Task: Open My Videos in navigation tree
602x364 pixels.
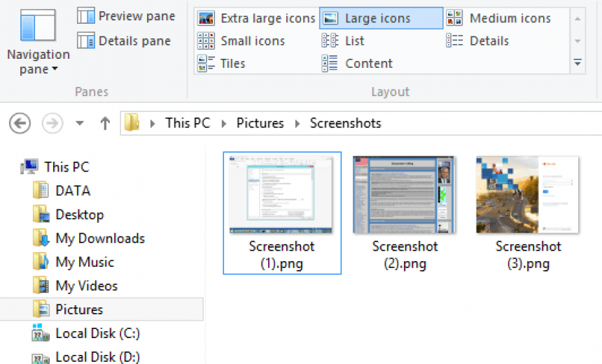Action: [87, 286]
